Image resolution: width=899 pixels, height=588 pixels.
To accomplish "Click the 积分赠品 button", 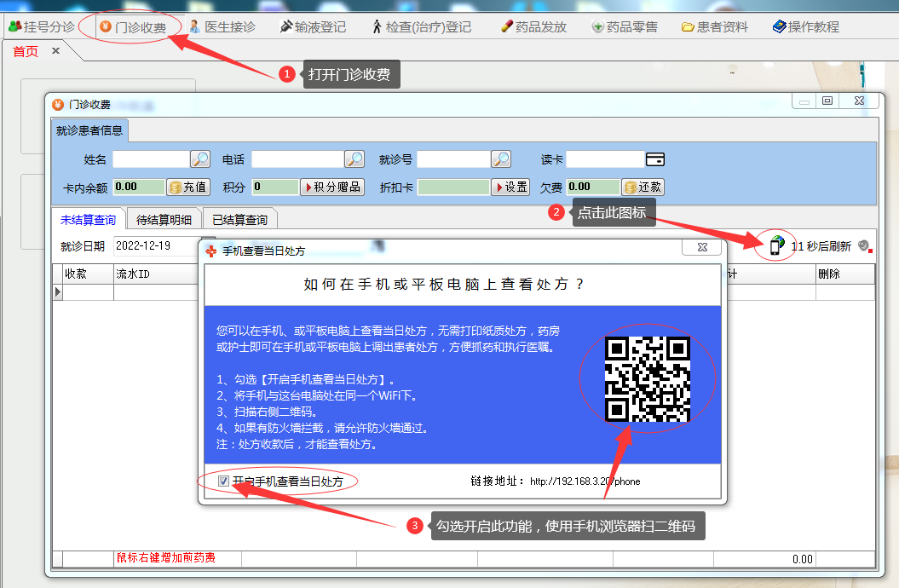I will click(332, 187).
